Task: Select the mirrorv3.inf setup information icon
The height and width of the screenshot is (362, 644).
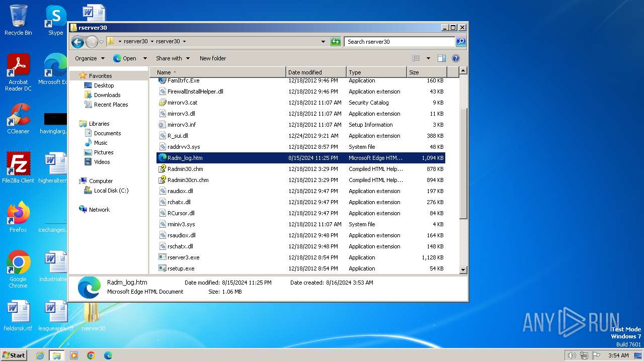Action: pyautogui.click(x=162, y=125)
